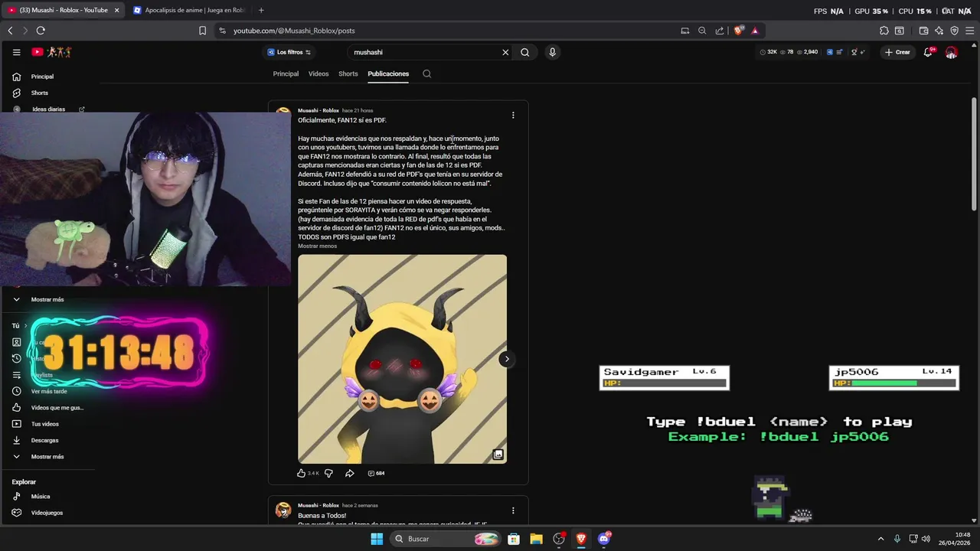Start voice search with the microphone

pos(552,52)
